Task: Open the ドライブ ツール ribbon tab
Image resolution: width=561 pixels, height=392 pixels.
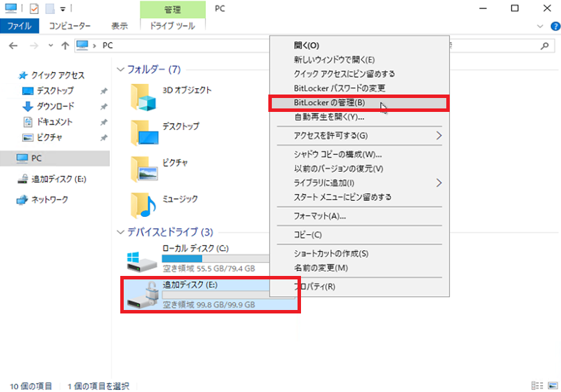Action: pos(172,26)
